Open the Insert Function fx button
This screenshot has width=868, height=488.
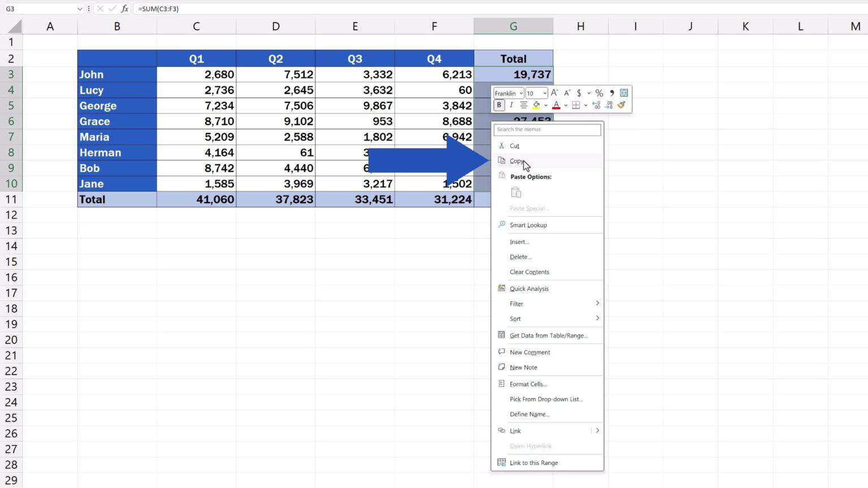tap(124, 8)
